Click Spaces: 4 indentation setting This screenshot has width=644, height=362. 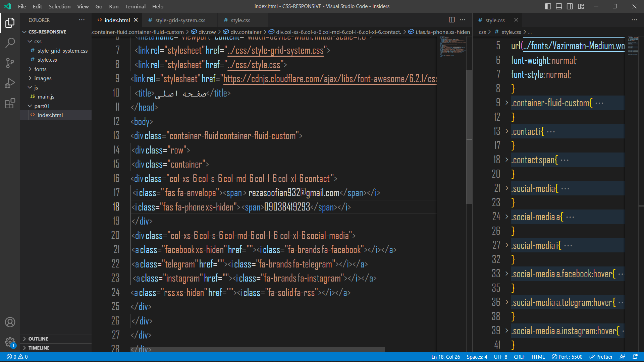tap(477, 357)
